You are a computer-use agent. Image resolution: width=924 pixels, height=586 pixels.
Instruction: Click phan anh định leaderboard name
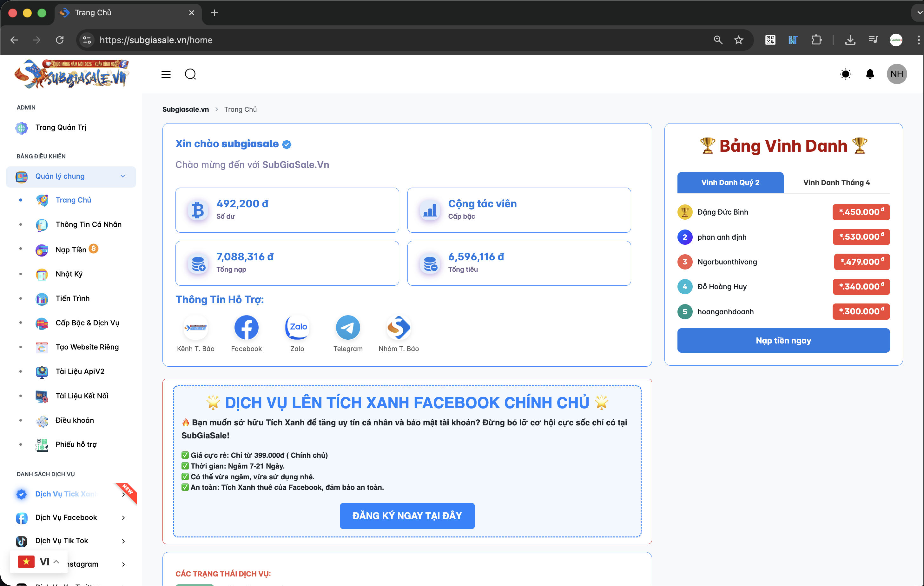(722, 237)
